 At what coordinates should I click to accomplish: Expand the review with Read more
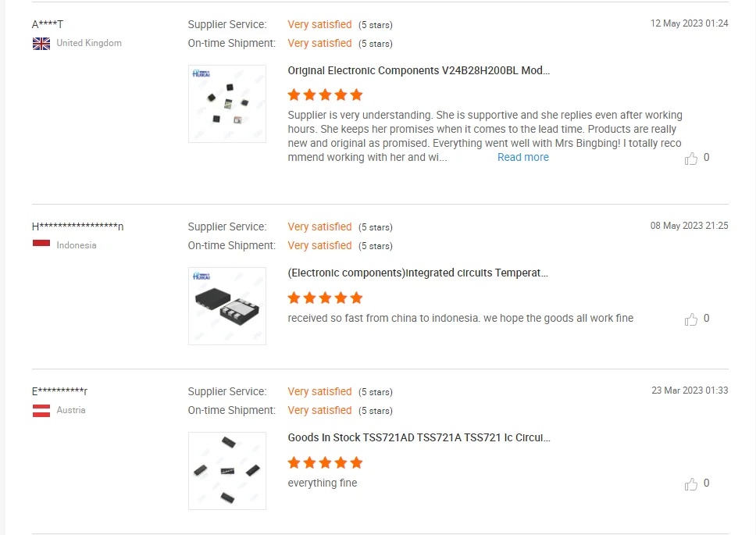(x=522, y=158)
